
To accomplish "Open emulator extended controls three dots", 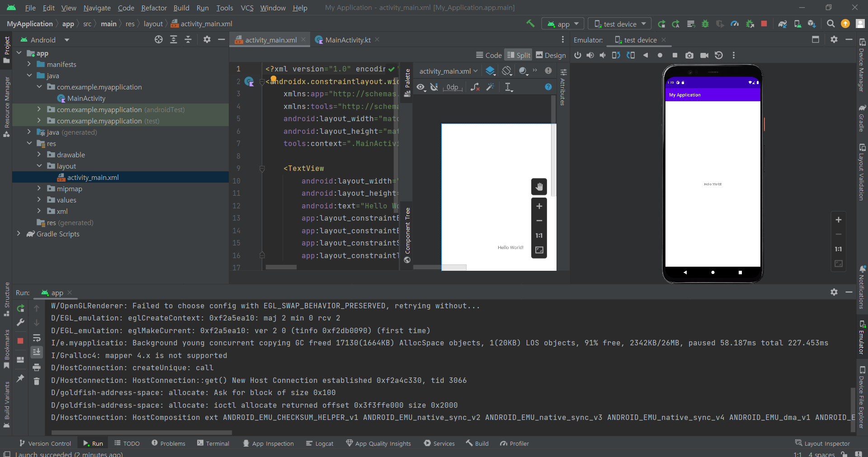I will pos(734,55).
